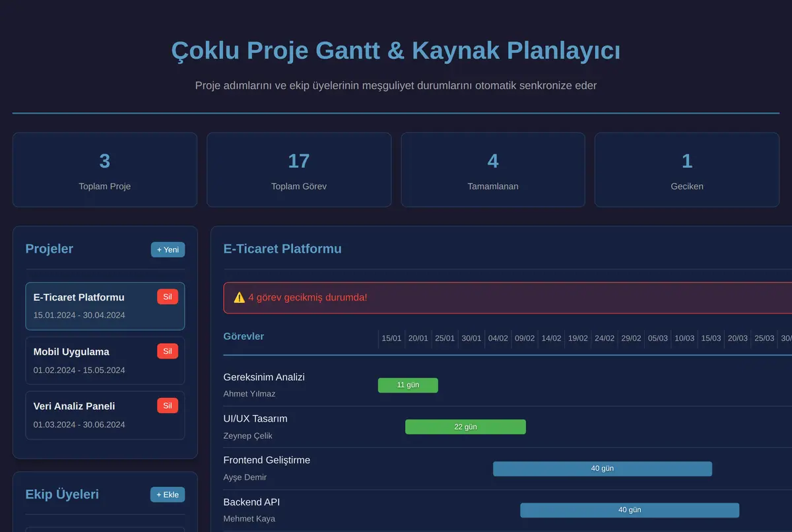This screenshot has height=532, width=792.
Task: Click the Toplam Proje stat card
Action: coord(105,170)
